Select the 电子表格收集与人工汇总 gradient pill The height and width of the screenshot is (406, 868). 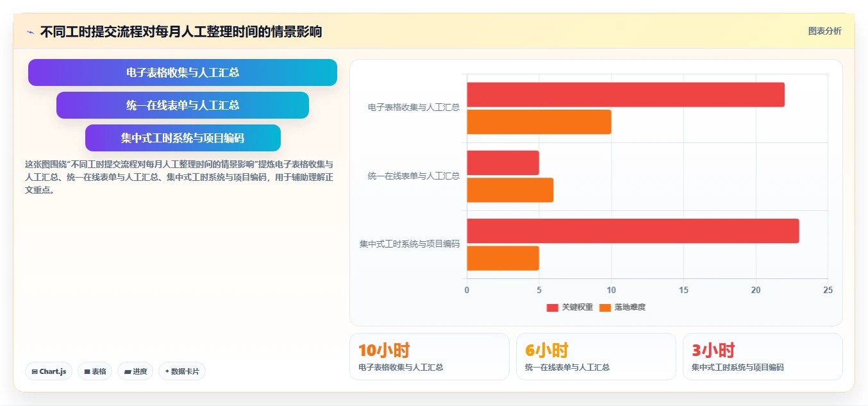point(183,72)
